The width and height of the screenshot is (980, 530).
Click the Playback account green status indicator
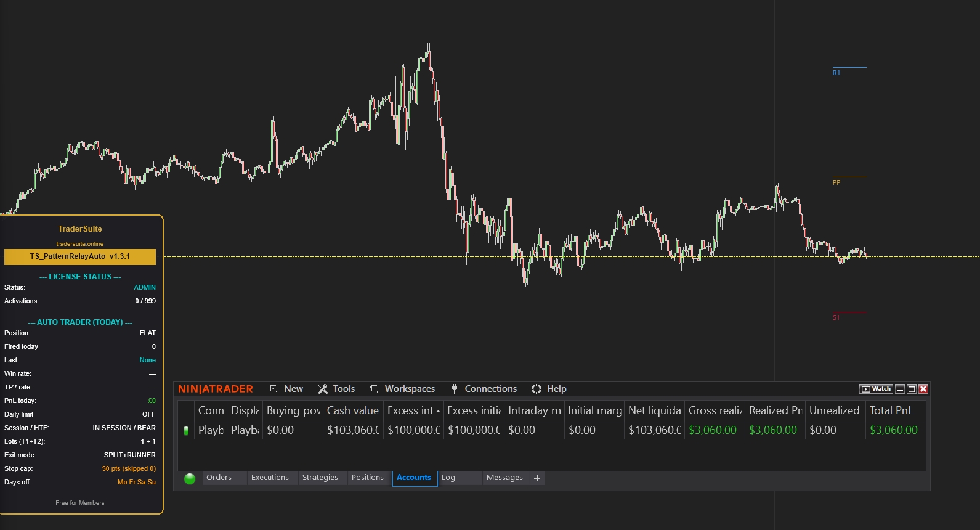pos(186,431)
